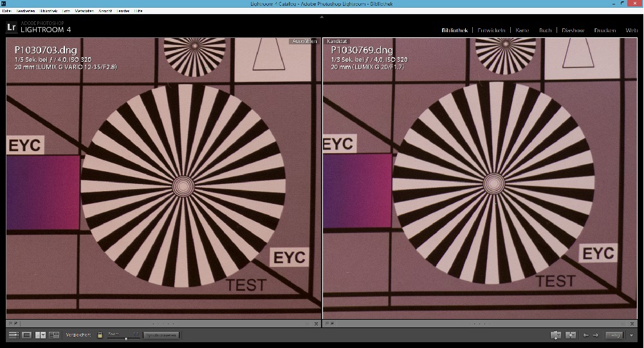Click the Zoom slider handle
644x348 pixels.
125,338
